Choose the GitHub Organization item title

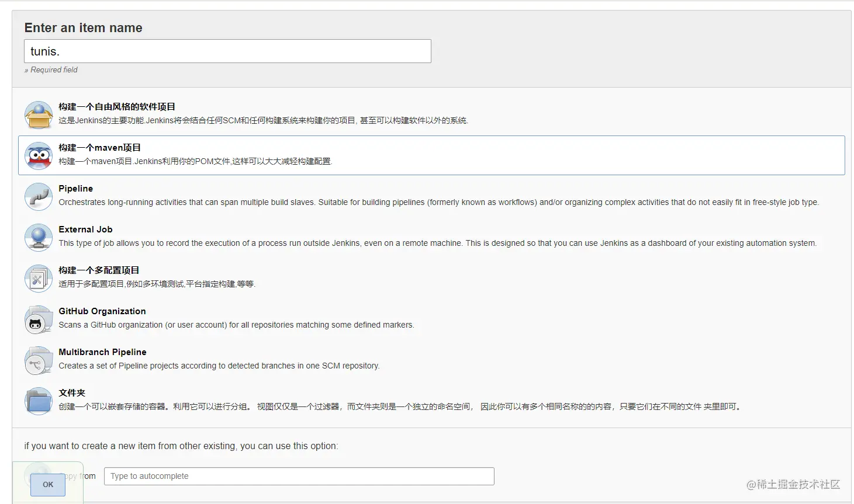pyautogui.click(x=102, y=311)
